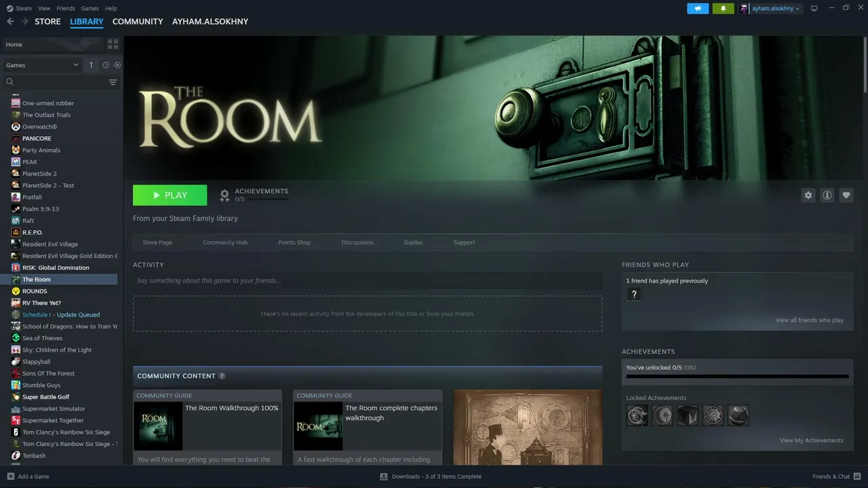Click the Add a Game plus icon
Viewport: 868px width, 488px height.
pos(10,476)
